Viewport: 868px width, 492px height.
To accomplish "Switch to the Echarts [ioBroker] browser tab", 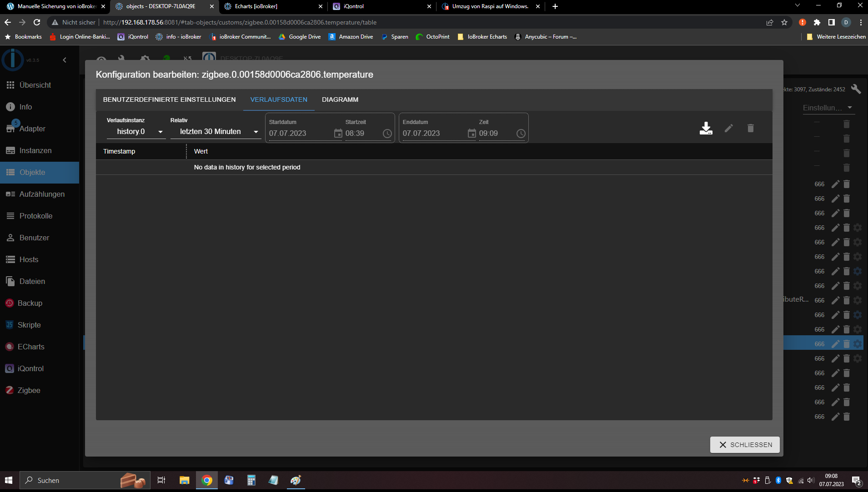I will tap(273, 6).
